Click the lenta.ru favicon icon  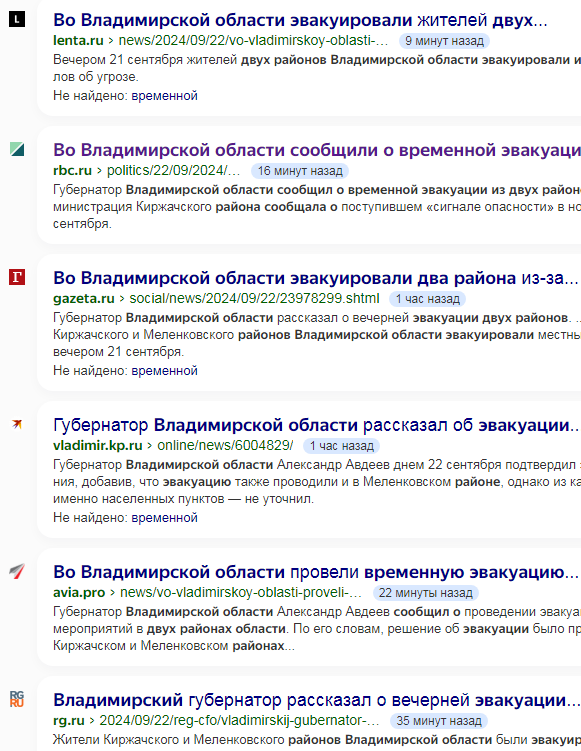[x=17, y=19]
